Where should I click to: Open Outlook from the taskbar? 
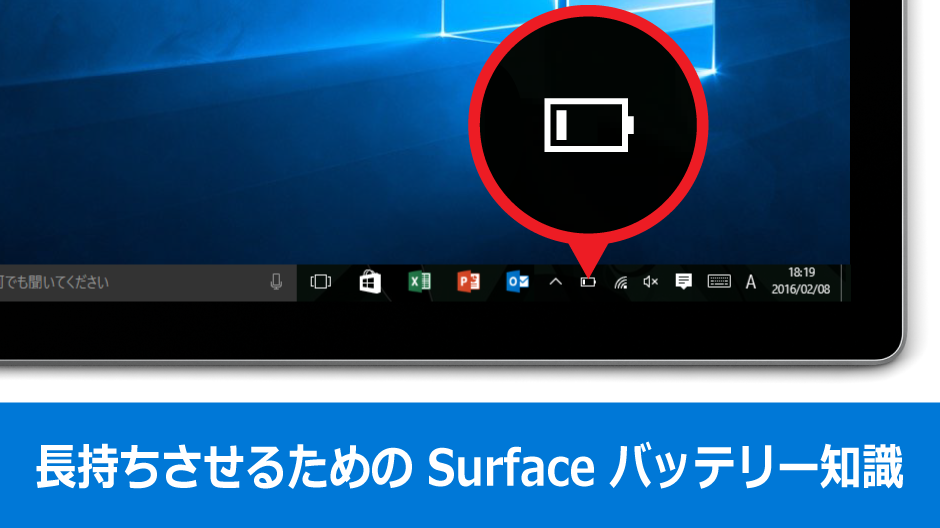(517, 281)
